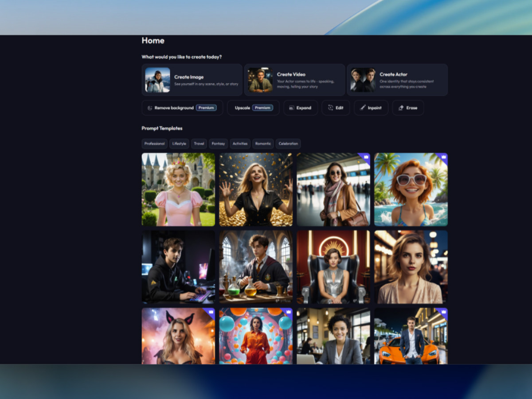The width and height of the screenshot is (532, 399).
Task: Filter templates by Professional
Action: 154,144
